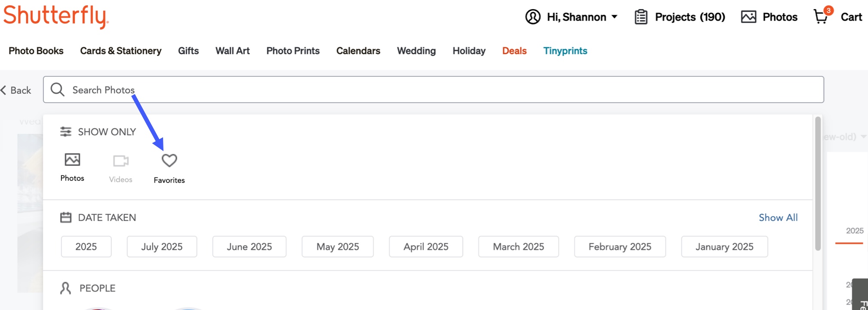The height and width of the screenshot is (310, 868).
Task: Click the search magnifier icon
Action: click(x=58, y=90)
